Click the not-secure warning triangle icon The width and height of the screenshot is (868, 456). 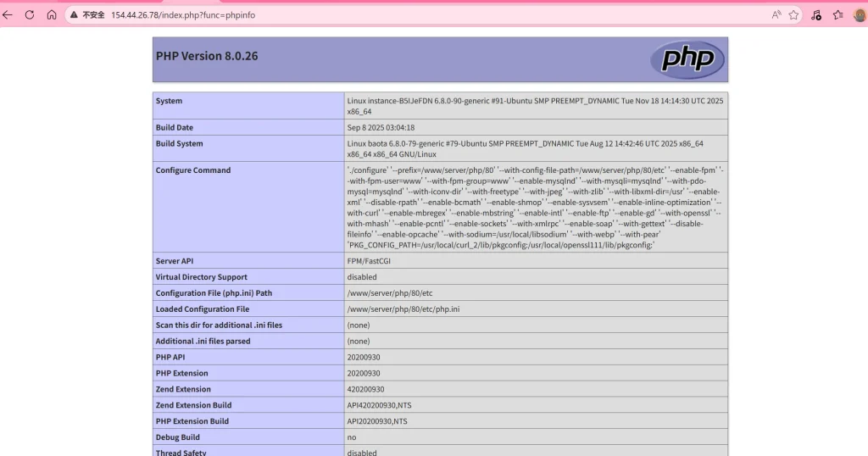[x=74, y=14]
